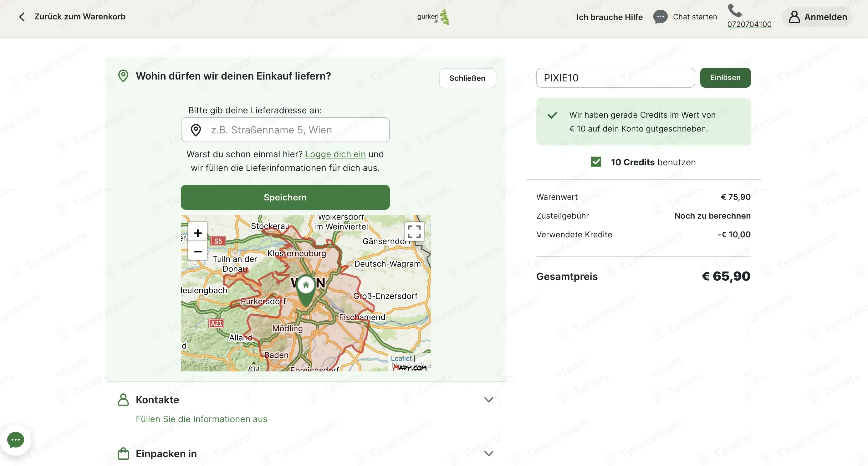Image resolution: width=868 pixels, height=466 pixels.
Task: Click the Mapy.com logo on map
Action: point(409,368)
